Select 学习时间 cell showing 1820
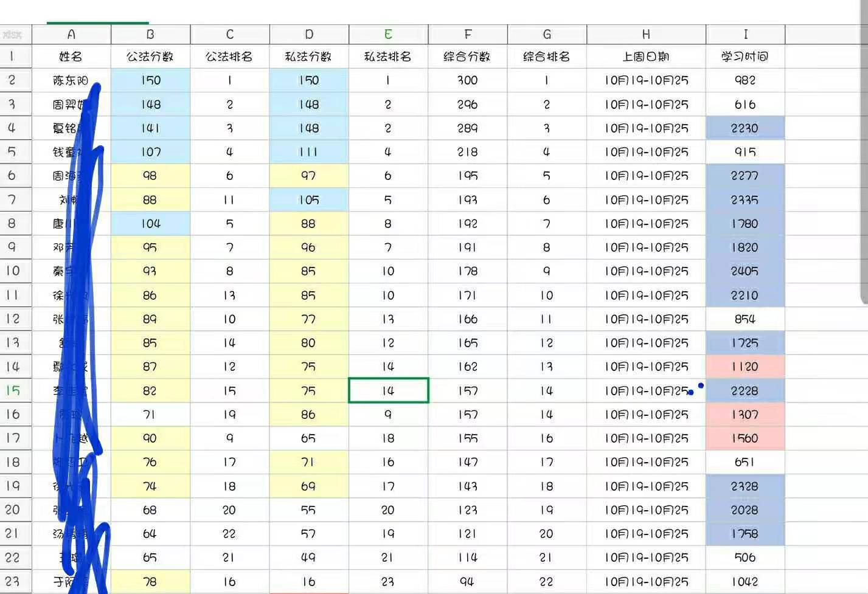 click(745, 247)
